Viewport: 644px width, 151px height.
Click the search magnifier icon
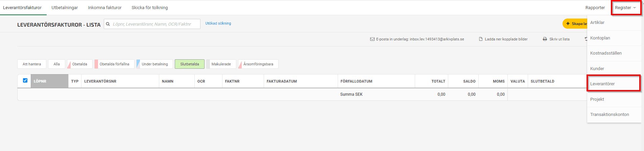(108, 24)
